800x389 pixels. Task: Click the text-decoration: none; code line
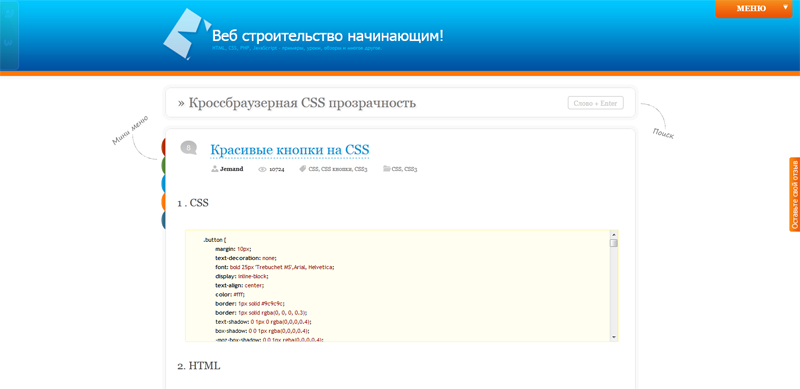[x=245, y=258]
